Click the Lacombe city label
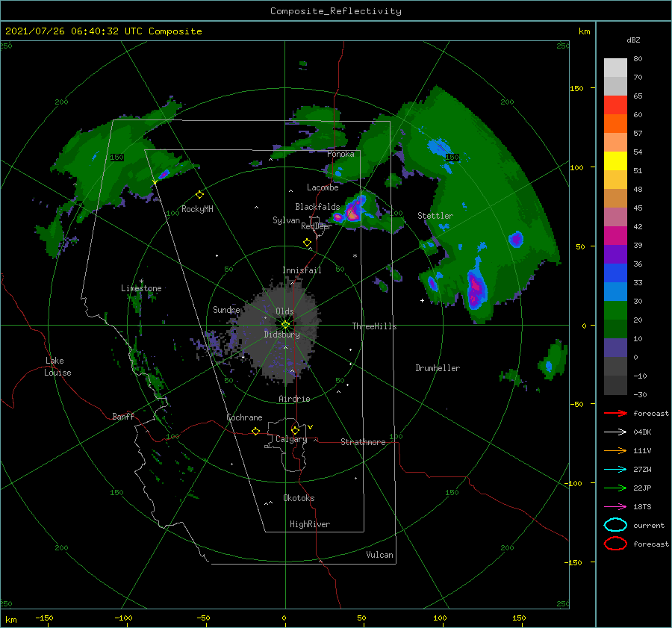 click(x=323, y=187)
